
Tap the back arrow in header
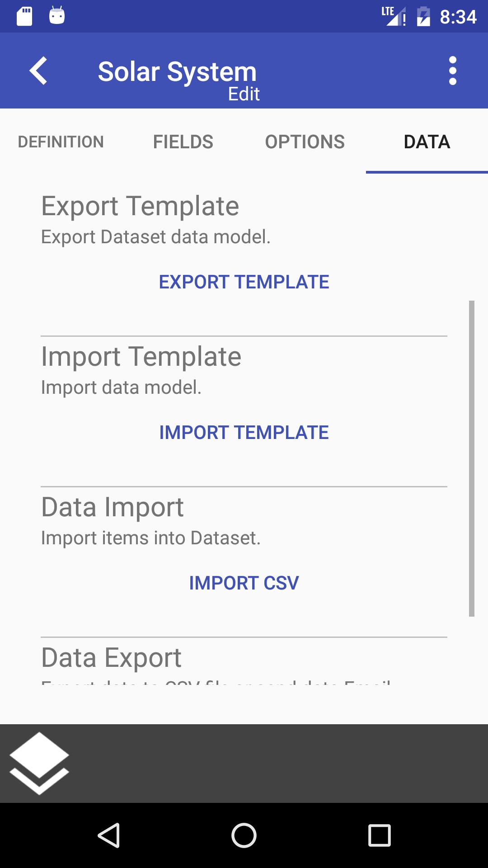click(x=38, y=71)
